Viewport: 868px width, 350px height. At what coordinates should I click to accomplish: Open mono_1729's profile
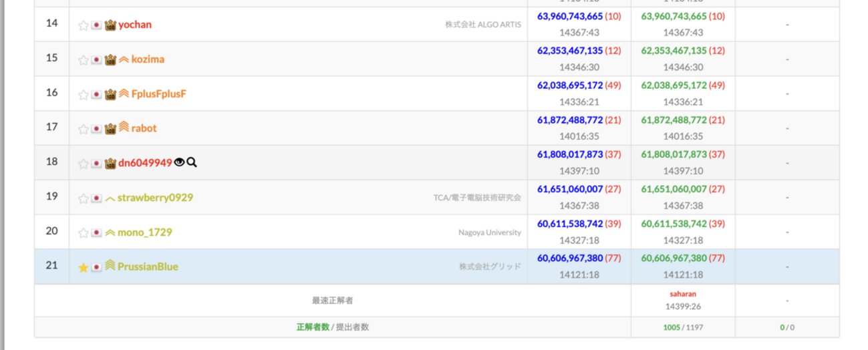pyautogui.click(x=145, y=232)
